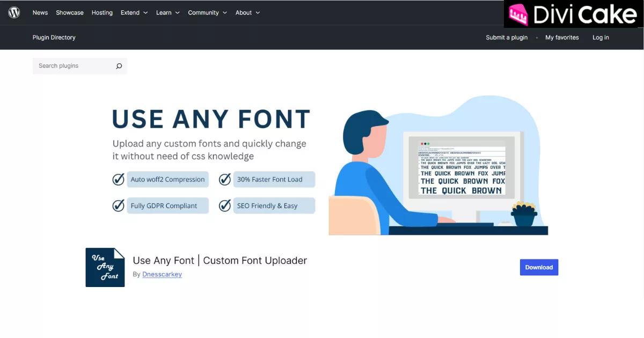
Task: Click the 'SEO Friendly & Easy' label
Action: tap(274, 205)
